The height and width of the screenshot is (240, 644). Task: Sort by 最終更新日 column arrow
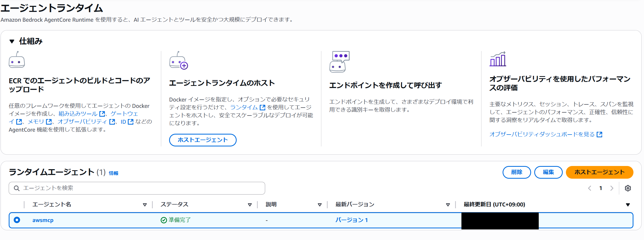(628, 205)
